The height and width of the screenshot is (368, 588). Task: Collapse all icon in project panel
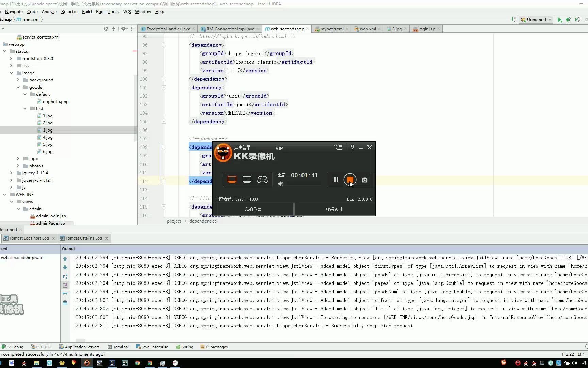coord(114,29)
